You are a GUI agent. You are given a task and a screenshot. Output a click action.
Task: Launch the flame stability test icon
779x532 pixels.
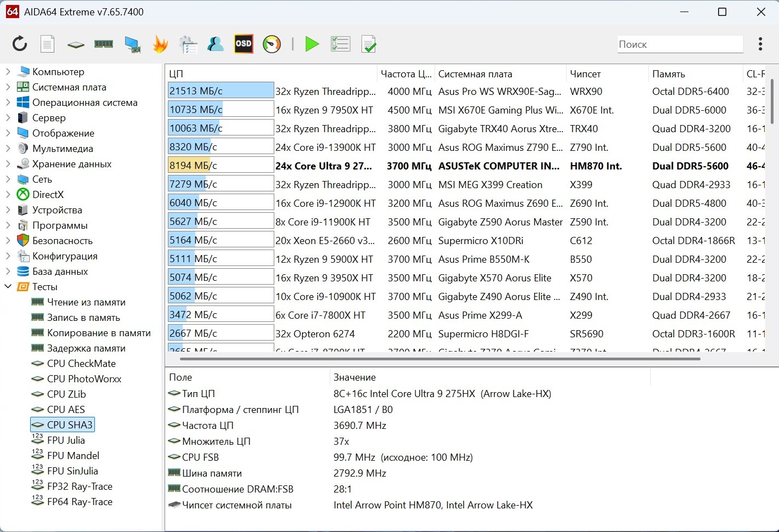pyautogui.click(x=160, y=44)
